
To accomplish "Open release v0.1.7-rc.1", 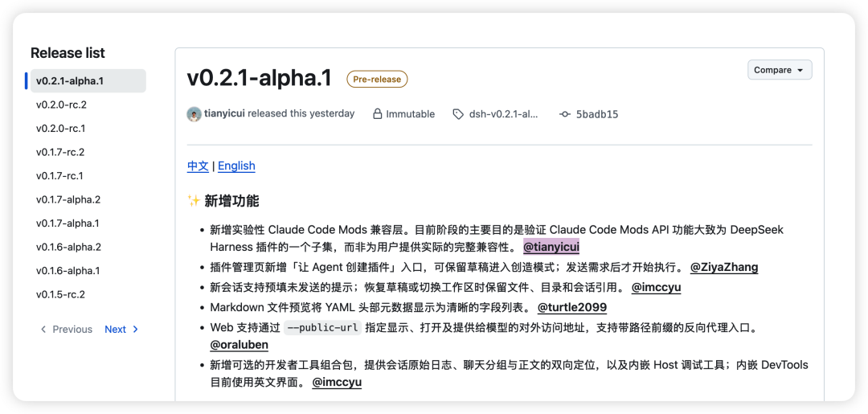I will pos(59,176).
